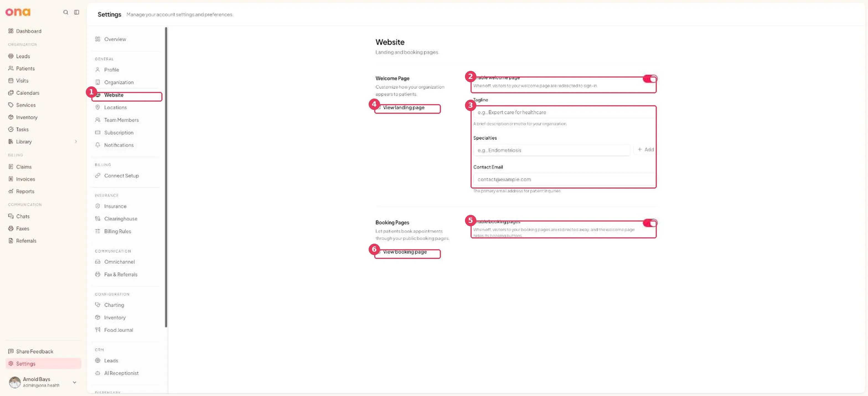
Task: Click the Profile person icon in settings
Action: pos(98,70)
